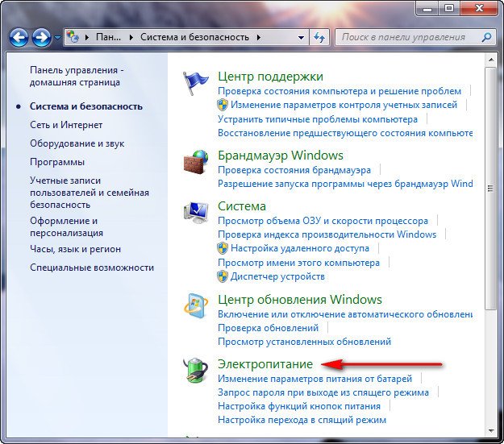Open the Система heading link
Screen dimensions: 504x444
pyautogui.click(x=242, y=206)
